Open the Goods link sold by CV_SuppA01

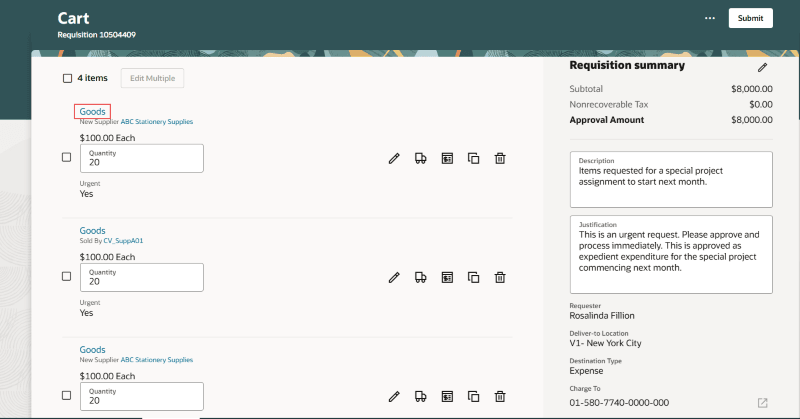(92, 231)
